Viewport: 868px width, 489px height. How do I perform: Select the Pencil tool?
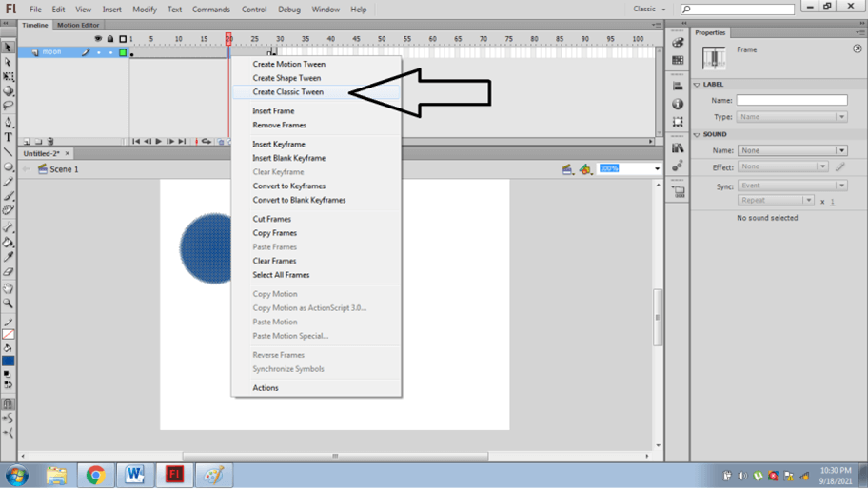point(8,182)
